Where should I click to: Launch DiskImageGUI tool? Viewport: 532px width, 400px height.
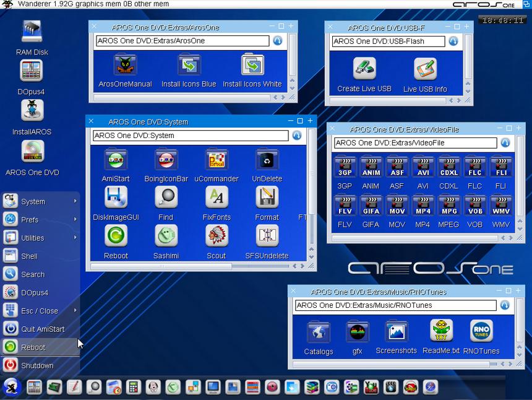pyautogui.click(x=116, y=198)
